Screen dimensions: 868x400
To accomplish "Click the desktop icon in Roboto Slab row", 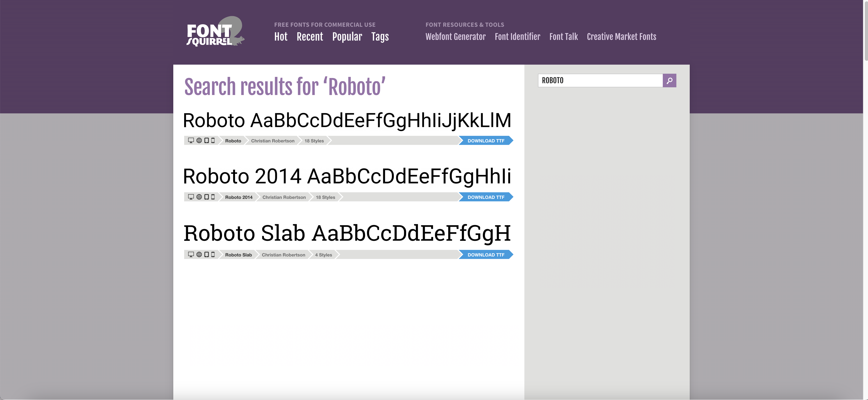I will pyautogui.click(x=191, y=255).
